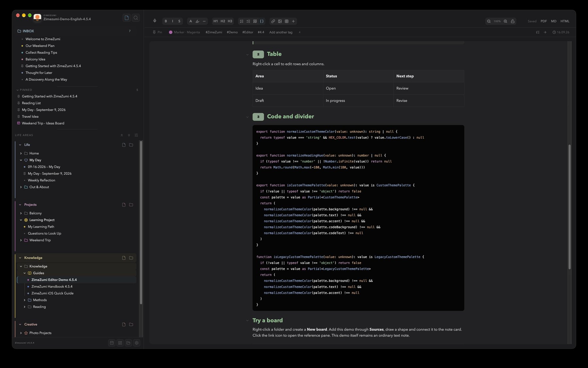Insert a code block with braces icon

coord(262,21)
